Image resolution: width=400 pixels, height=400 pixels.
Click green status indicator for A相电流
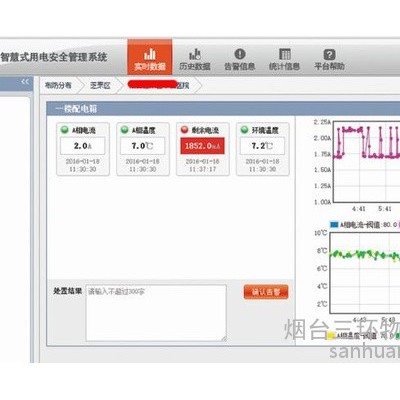65,130
